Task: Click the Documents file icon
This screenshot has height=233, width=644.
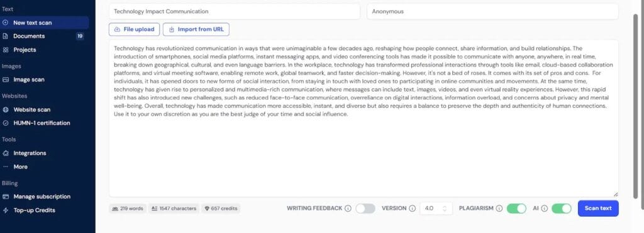Action: click(5, 36)
